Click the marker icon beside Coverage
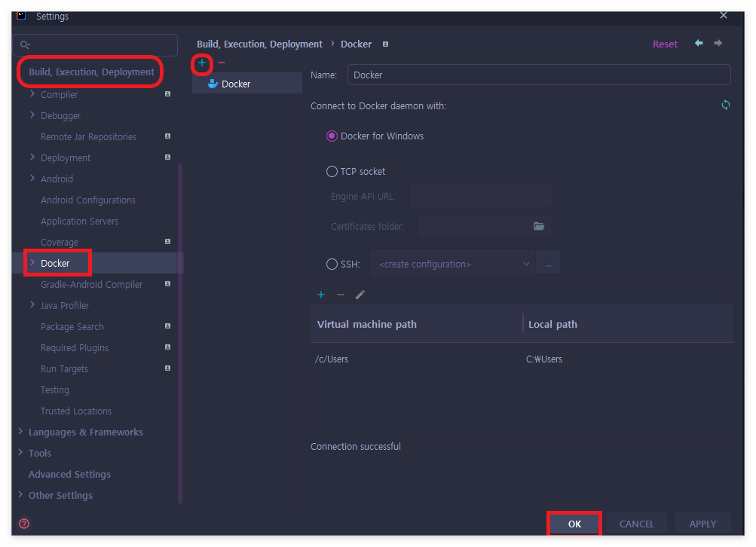 (167, 241)
